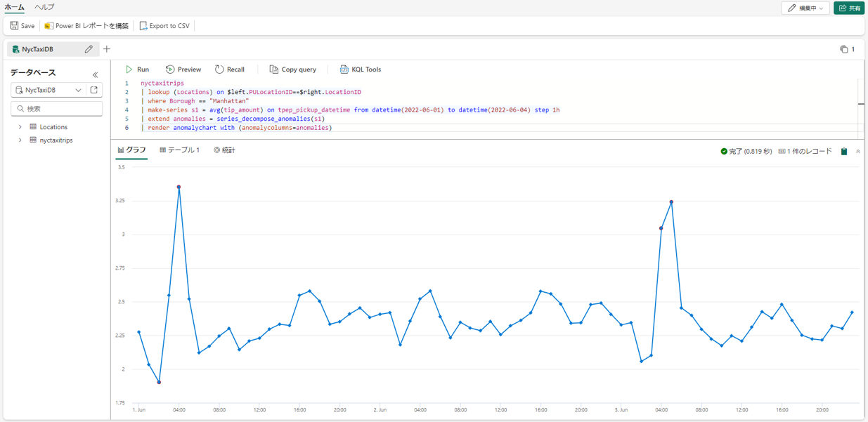Copy query to clipboard

(292, 70)
